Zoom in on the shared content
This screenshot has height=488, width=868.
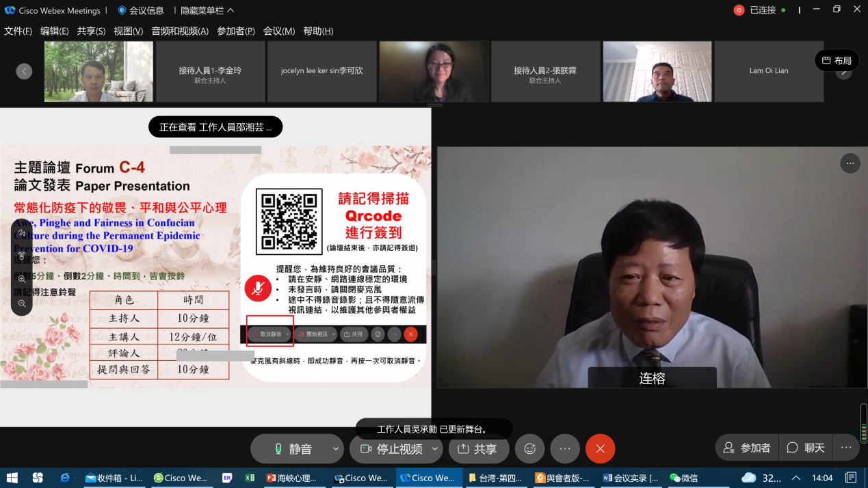22,280
